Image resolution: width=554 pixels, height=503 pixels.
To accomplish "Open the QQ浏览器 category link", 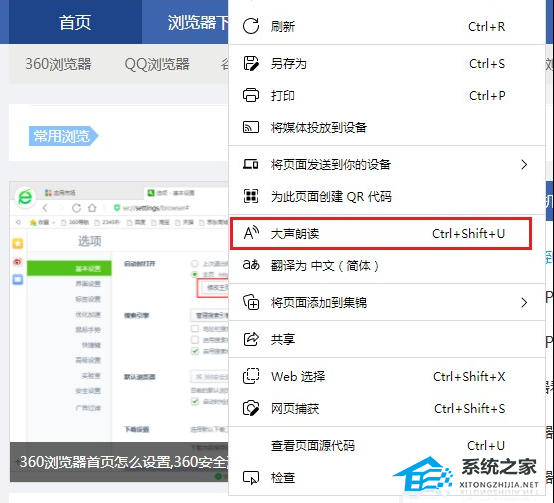I will pos(157,64).
